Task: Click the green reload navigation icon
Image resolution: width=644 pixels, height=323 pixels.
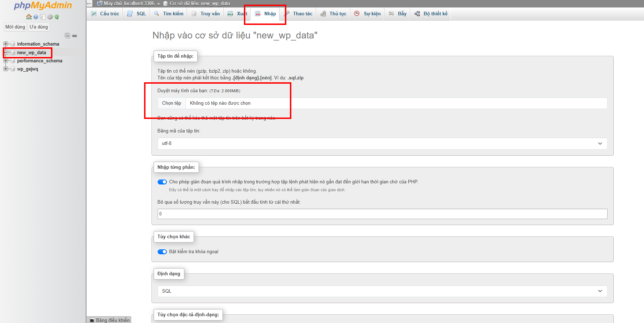Action: point(57,17)
